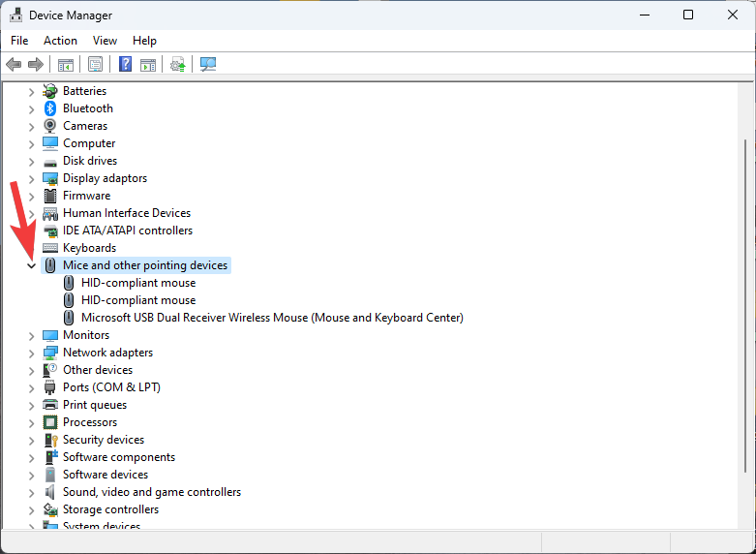Expand Sound, video and game controllers chevron

(31, 493)
